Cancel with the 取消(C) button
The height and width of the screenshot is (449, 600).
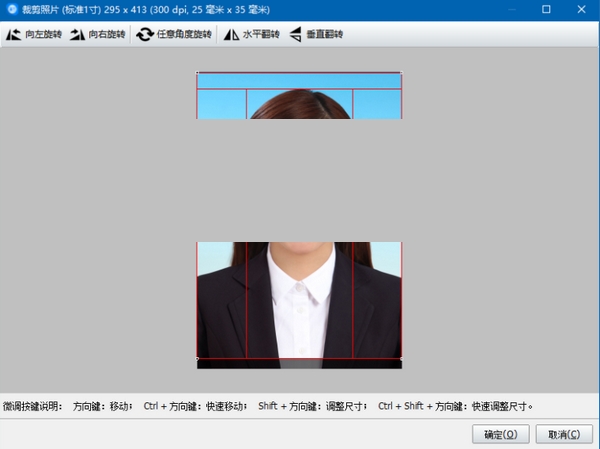coord(564,434)
